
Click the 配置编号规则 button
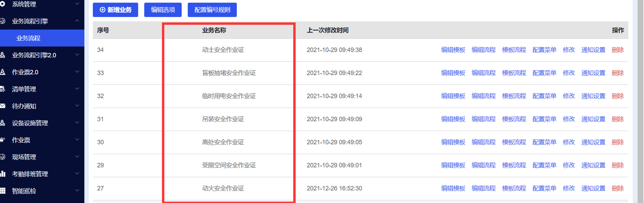[212, 10]
